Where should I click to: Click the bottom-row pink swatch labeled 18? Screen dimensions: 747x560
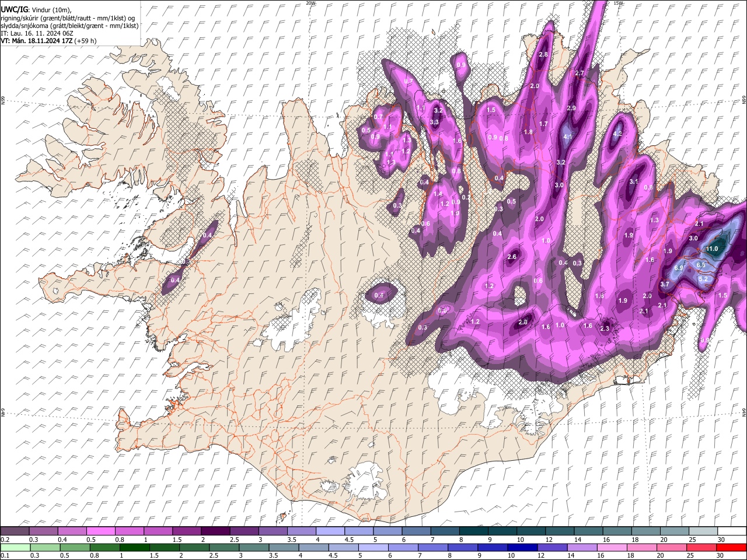tap(643, 547)
